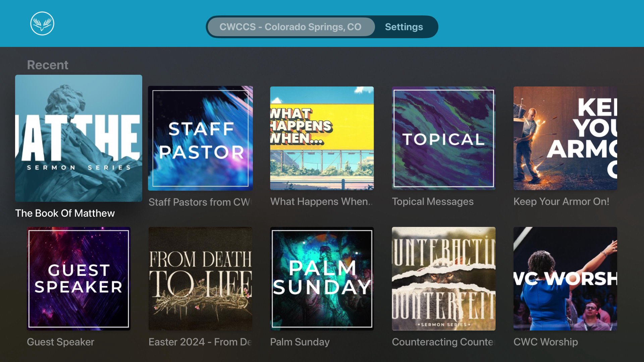Select the What Happens When billboard thumbnail
The image size is (644, 362).
[322, 138]
